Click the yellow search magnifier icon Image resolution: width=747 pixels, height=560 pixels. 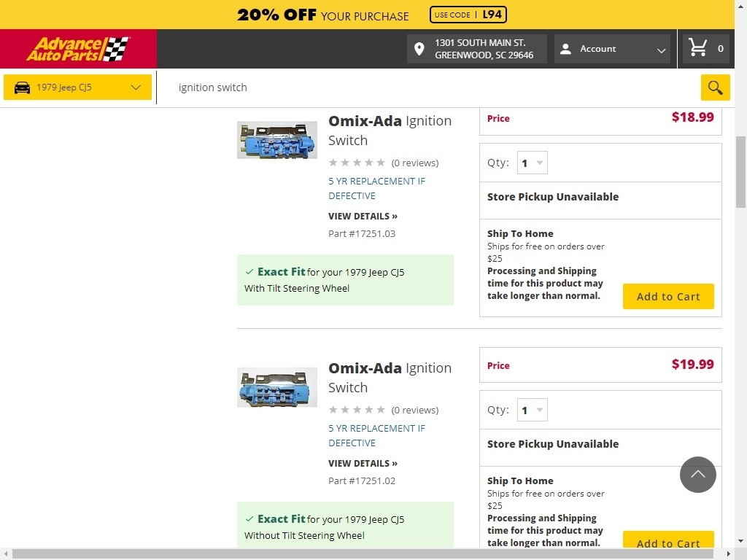[x=715, y=87]
